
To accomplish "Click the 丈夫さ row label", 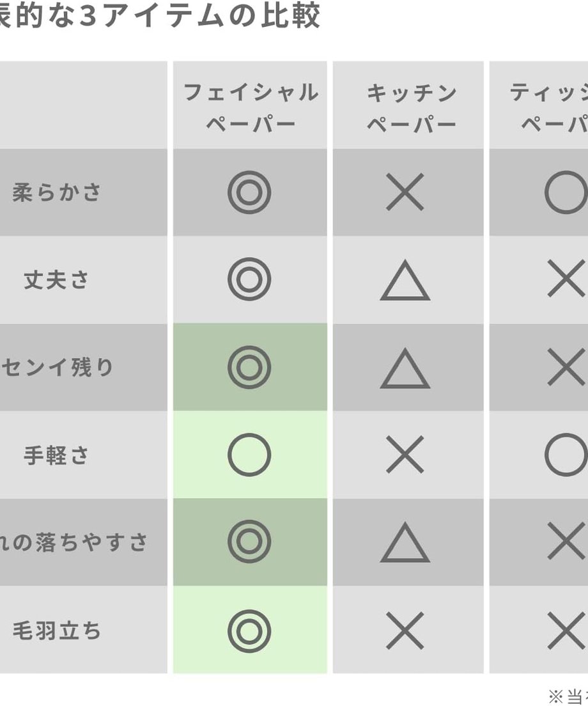I will (57, 279).
